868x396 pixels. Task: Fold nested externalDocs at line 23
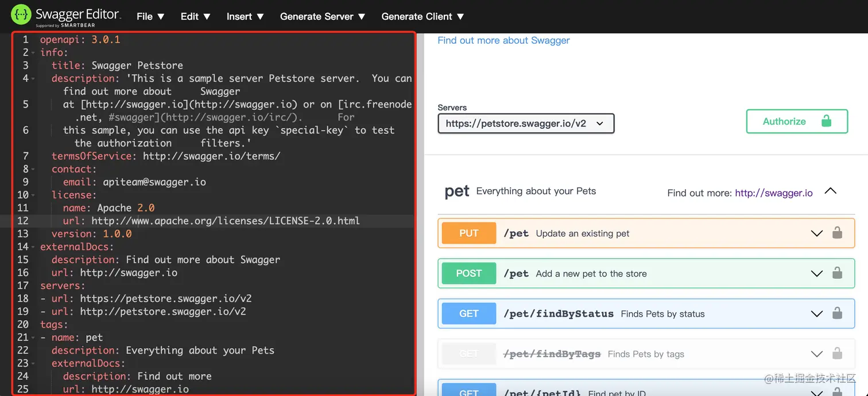pyautogui.click(x=34, y=364)
